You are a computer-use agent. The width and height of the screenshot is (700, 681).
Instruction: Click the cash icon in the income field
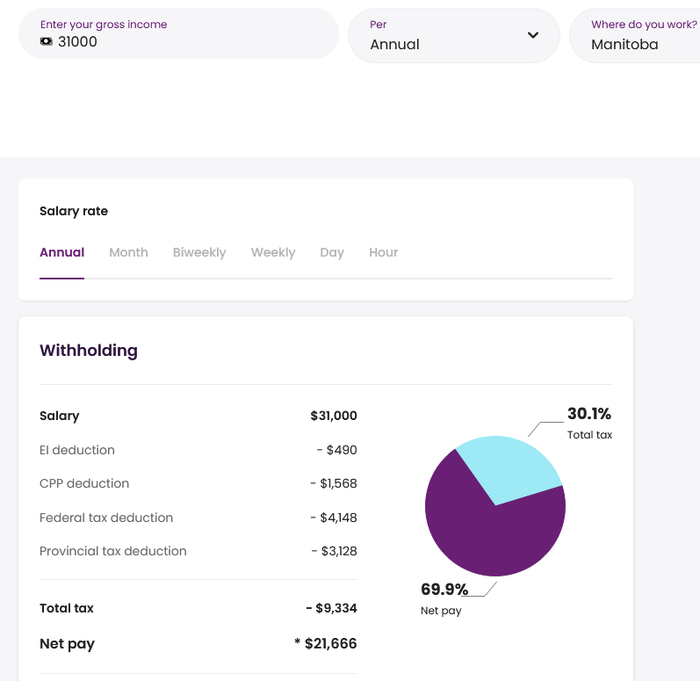point(46,42)
